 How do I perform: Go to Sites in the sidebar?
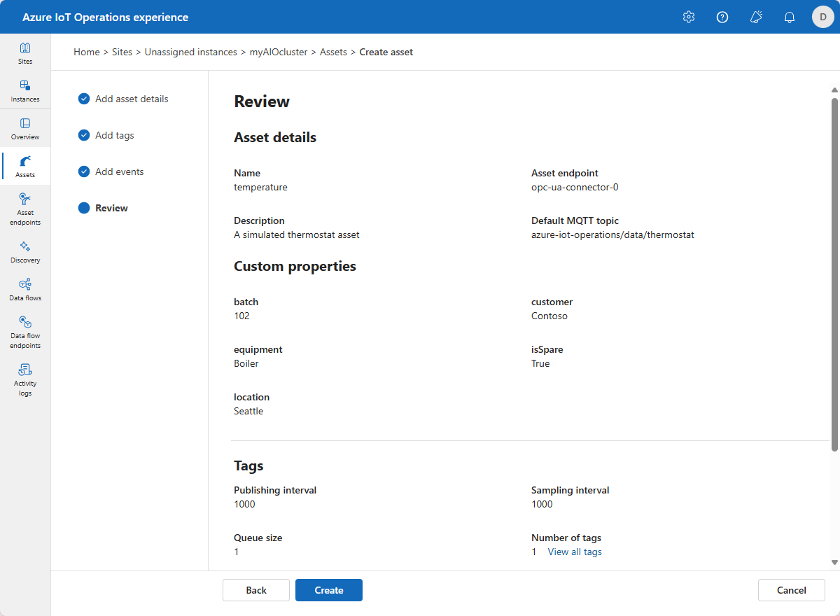pyautogui.click(x=25, y=53)
